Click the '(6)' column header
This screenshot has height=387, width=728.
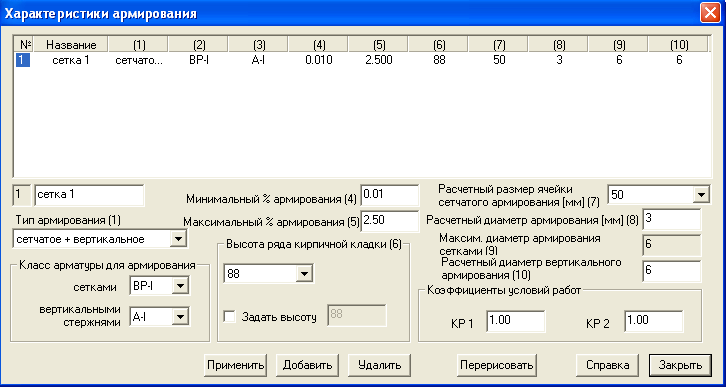[438, 45]
